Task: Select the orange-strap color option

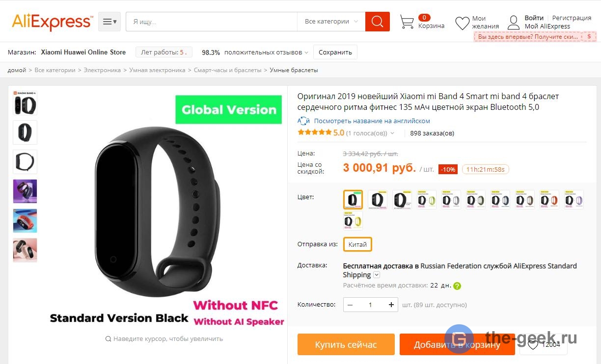Action: (549, 200)
